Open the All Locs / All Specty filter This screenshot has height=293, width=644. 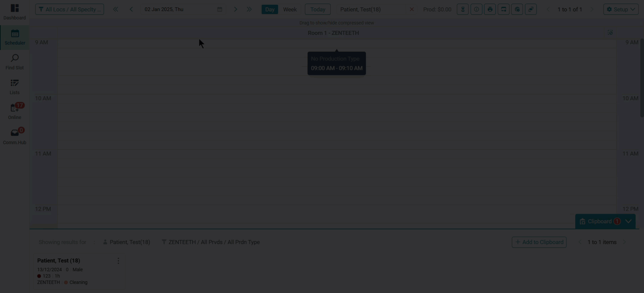tap(70, 9)
